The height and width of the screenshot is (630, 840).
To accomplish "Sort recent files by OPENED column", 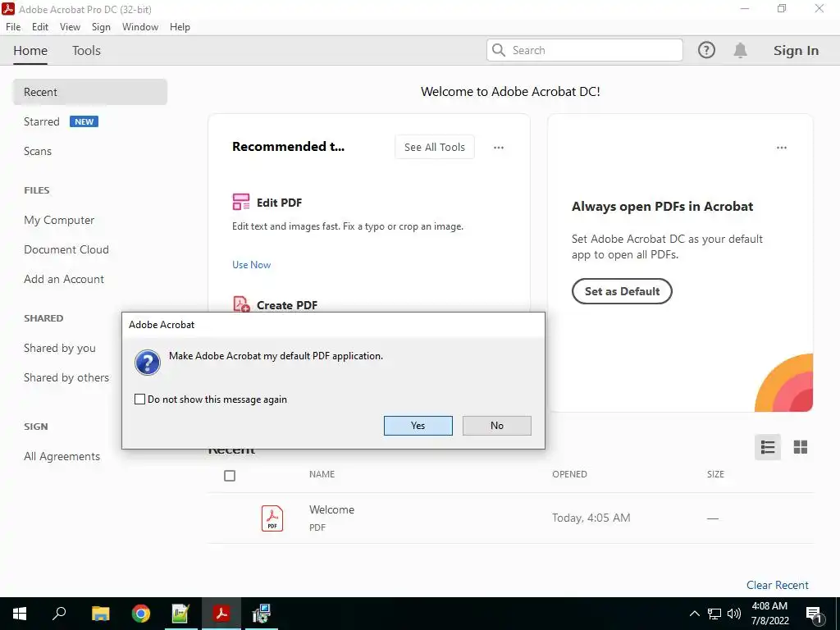I will [x=569, y=474].
